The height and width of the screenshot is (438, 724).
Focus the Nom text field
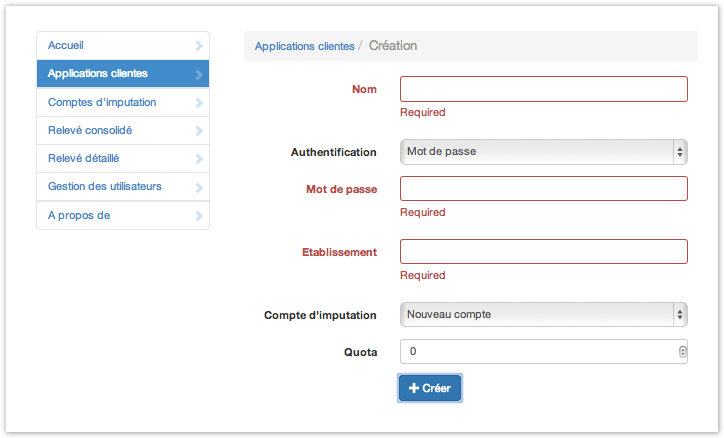click(543, 89)
